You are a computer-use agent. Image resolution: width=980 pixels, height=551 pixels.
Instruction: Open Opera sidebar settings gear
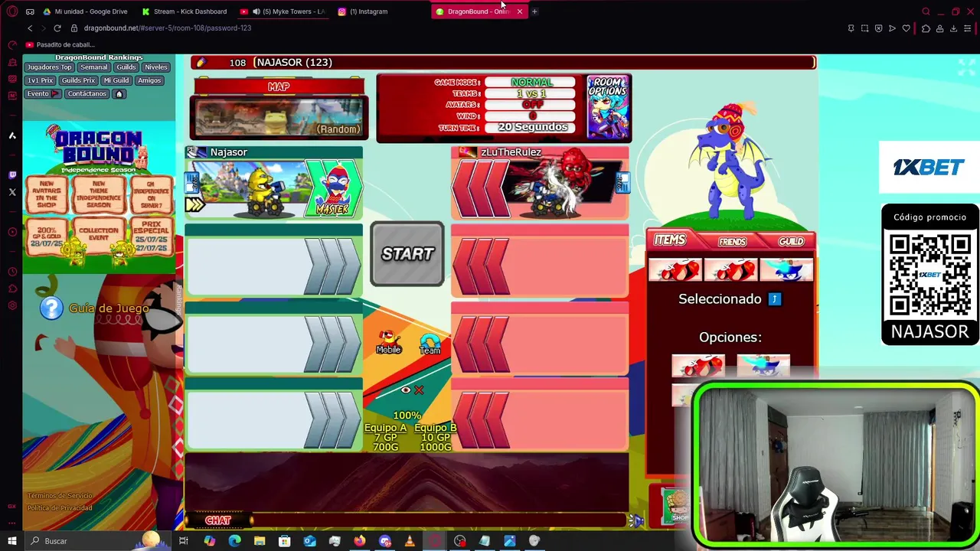12,305
